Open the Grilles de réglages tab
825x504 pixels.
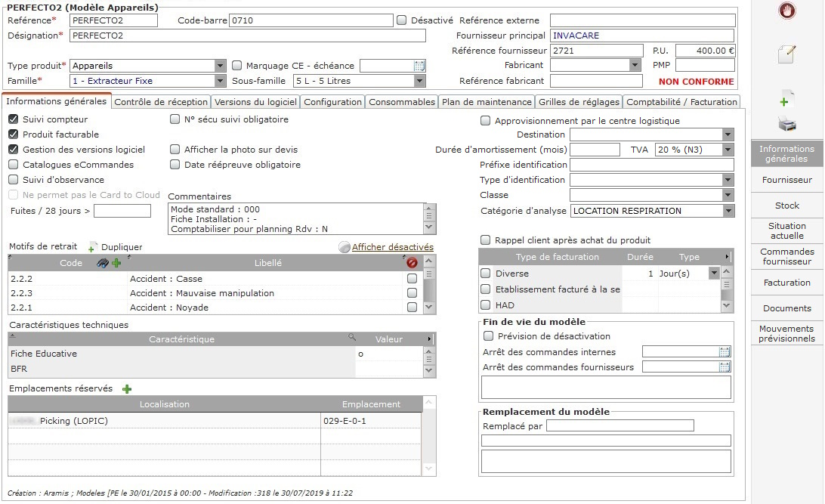point(579,102)
